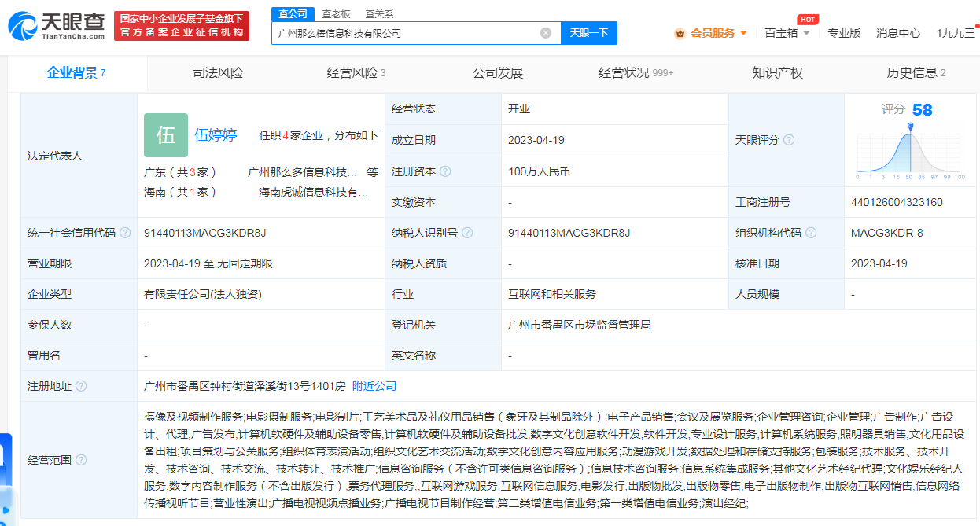Select registration number 440126004323160
The width and height of the screenshot is (980, 526).
897,202
